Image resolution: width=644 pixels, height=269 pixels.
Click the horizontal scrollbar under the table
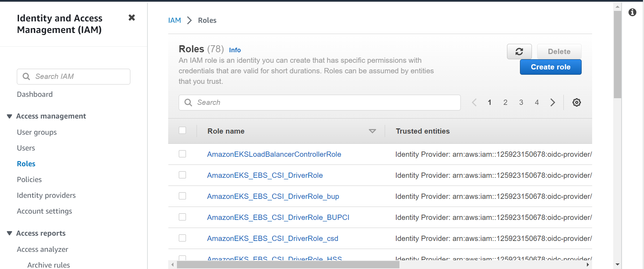pyautogui.click(x=288, y=264)
